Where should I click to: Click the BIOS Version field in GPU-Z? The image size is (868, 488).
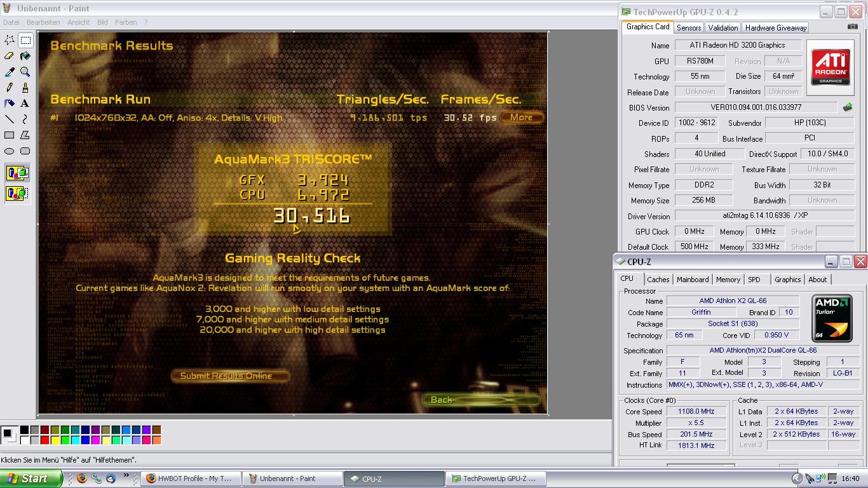[x=756, y=107]
